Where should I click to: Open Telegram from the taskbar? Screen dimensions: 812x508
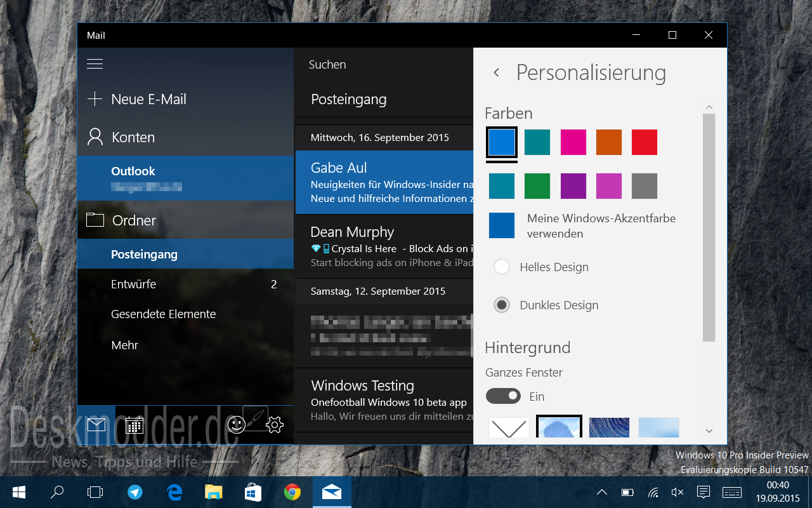134,492
